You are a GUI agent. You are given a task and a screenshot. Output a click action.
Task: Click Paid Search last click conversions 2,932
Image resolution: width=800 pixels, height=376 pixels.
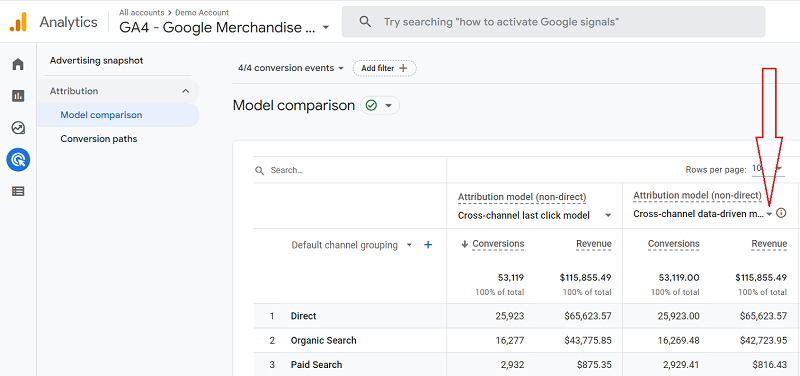tap(512, 365)
